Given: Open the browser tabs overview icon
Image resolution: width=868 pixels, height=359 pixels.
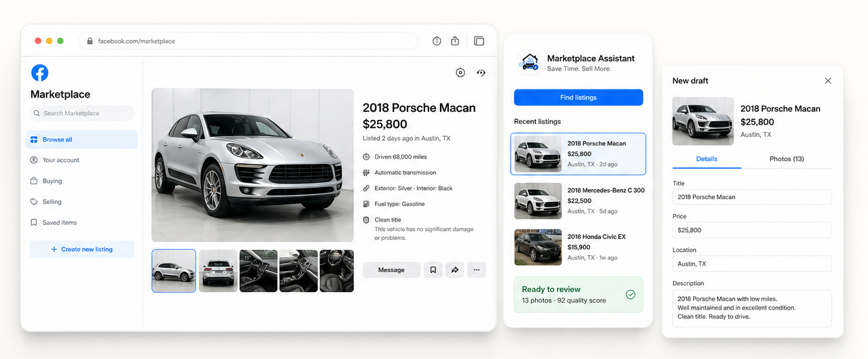Looking at the screenshot, I should tap(479, 41).
